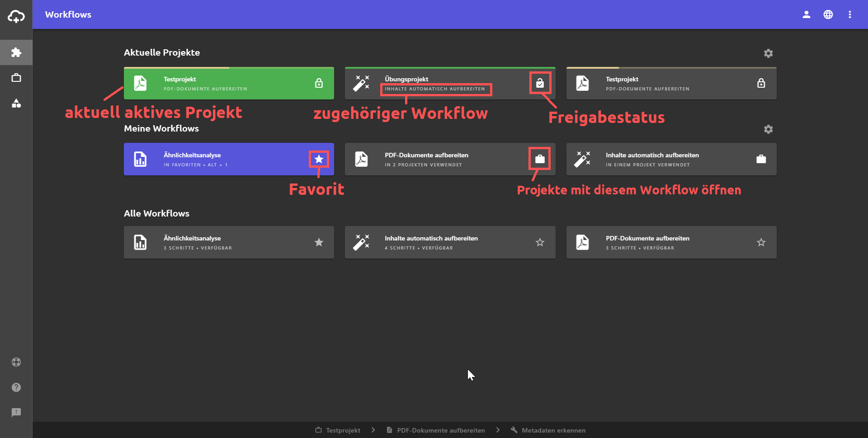Image resolution: width=868 pixels, height=438 pixels.
Task: Click the Meine Workflows heading
Action: [x=161, y=128]
